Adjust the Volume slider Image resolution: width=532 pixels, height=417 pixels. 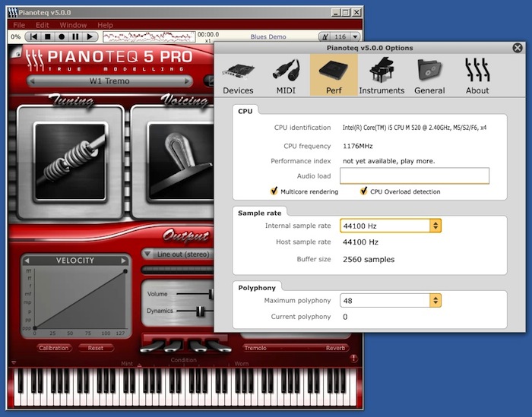coord(211,294)
